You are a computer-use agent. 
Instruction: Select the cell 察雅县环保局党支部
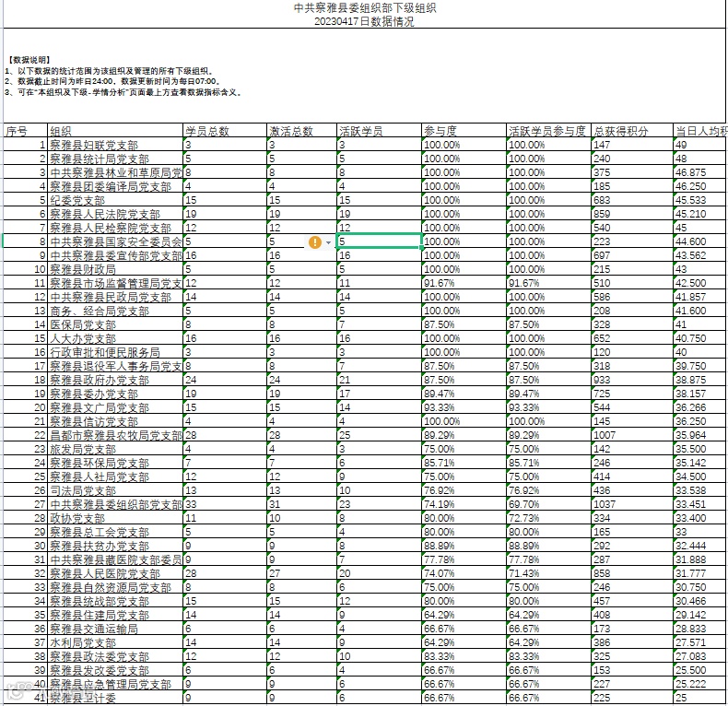[x=115, y=463]
